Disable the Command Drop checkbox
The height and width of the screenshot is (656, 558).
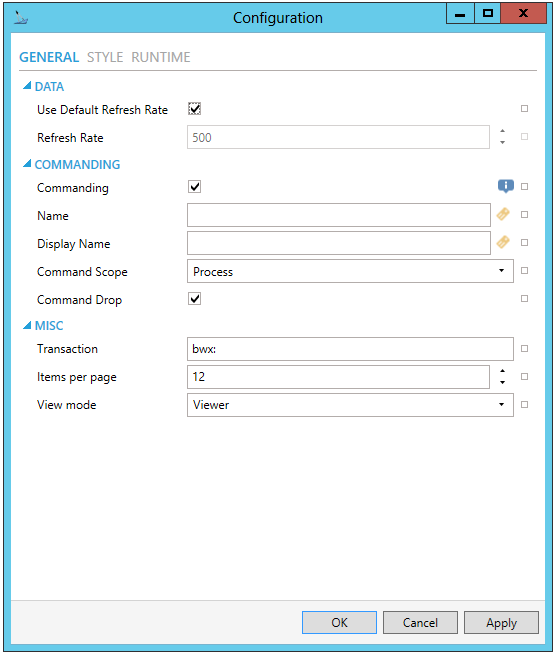coord(195,299)
